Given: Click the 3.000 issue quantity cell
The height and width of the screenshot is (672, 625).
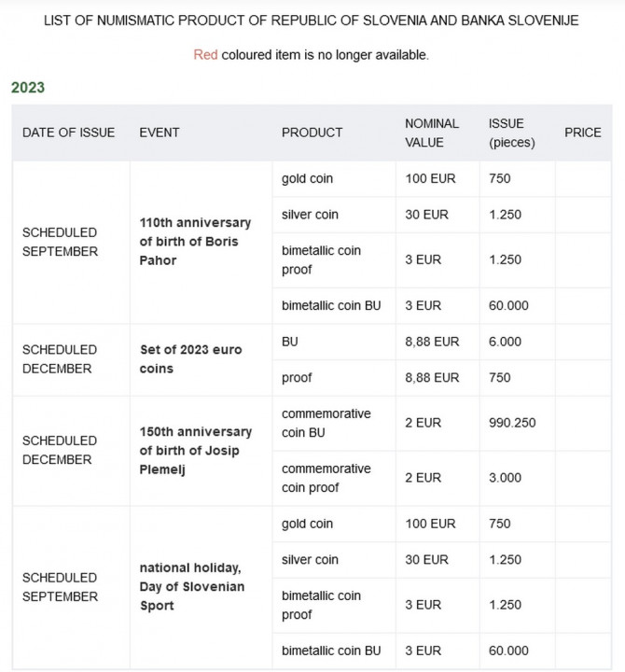Looking at the screenshot, I should pos(506,478).
